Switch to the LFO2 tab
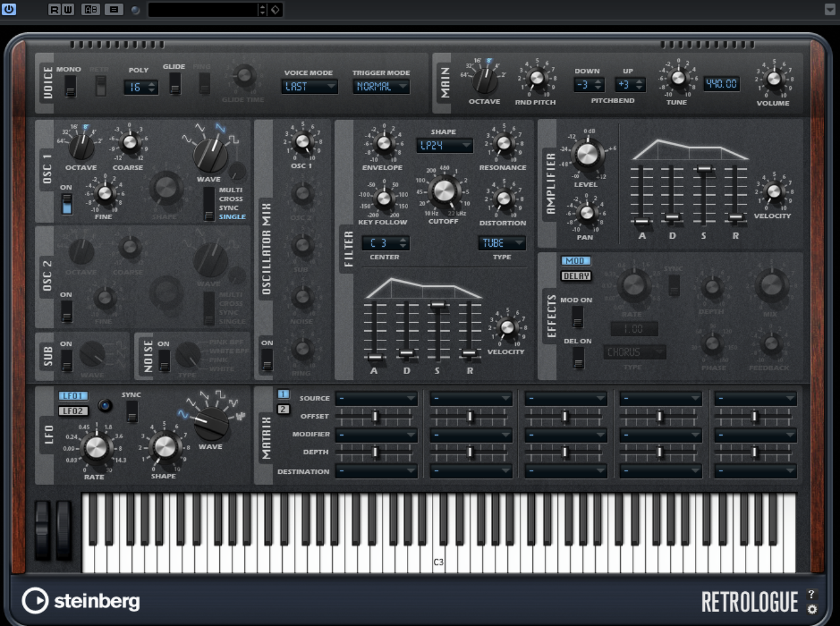Viewport: 840px width, 626px height. pos(73,411)
